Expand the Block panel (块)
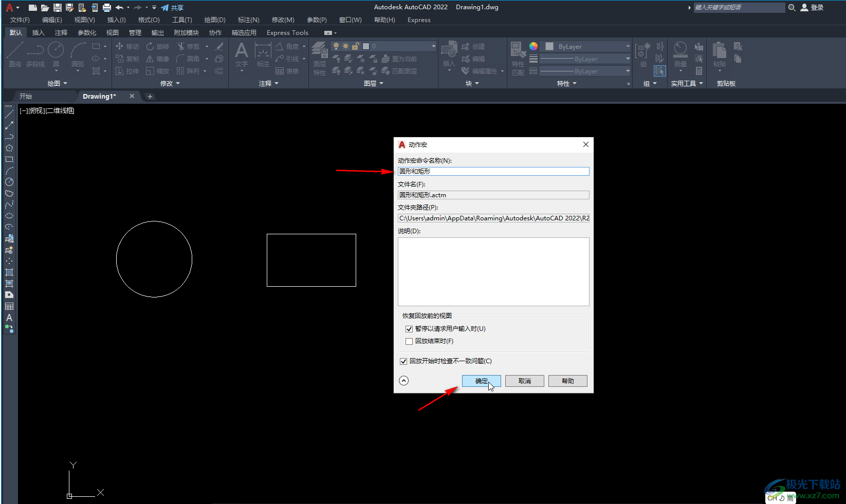846x504 pixels. (x=472, y=83)
